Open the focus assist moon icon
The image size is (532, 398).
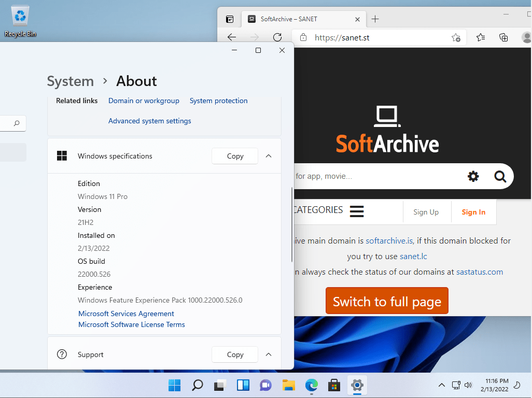[x=517, y=385]
